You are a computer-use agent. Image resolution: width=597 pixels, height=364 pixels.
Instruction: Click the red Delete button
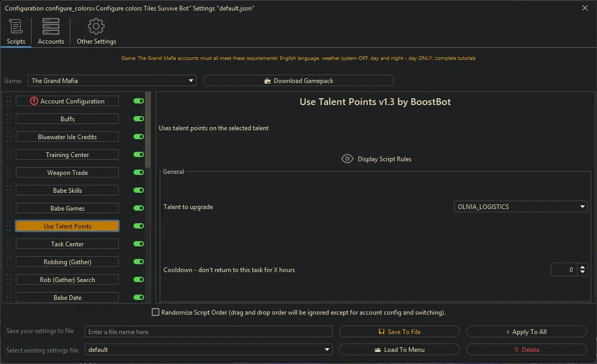pos(526,349)
